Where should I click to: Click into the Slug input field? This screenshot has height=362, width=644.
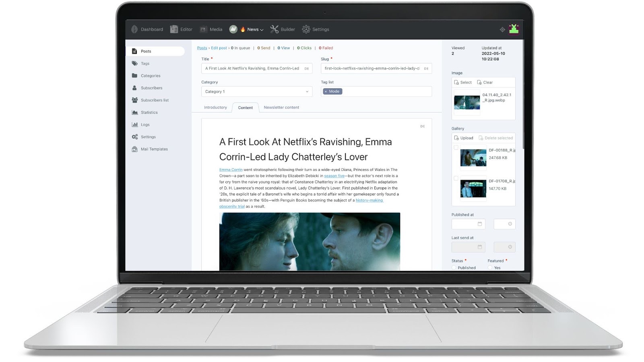pos(376,68)
